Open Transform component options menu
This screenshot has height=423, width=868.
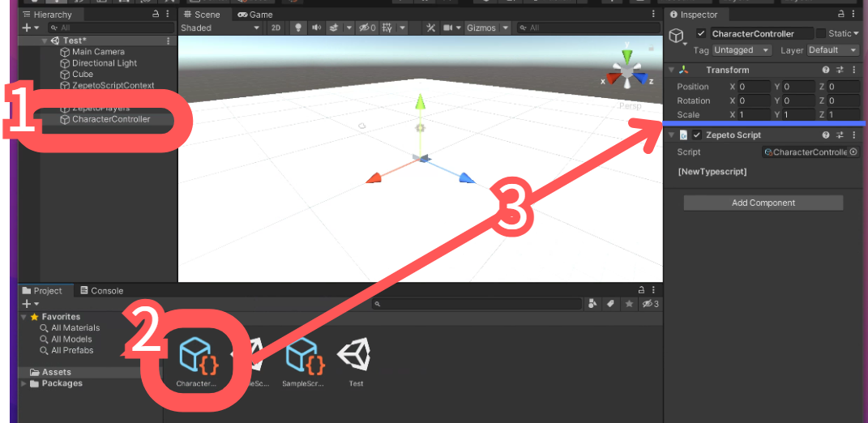(854, 70)
